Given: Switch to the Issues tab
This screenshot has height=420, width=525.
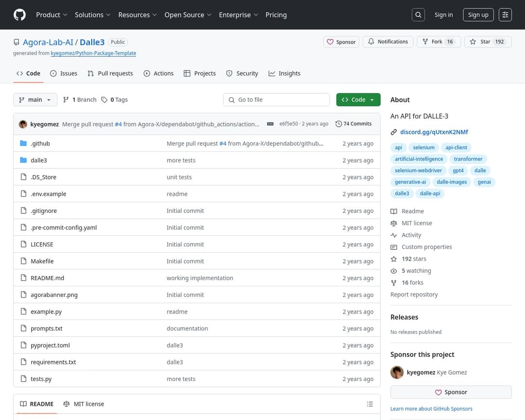Looking at the screenshot, I should (x=64, y=73).
